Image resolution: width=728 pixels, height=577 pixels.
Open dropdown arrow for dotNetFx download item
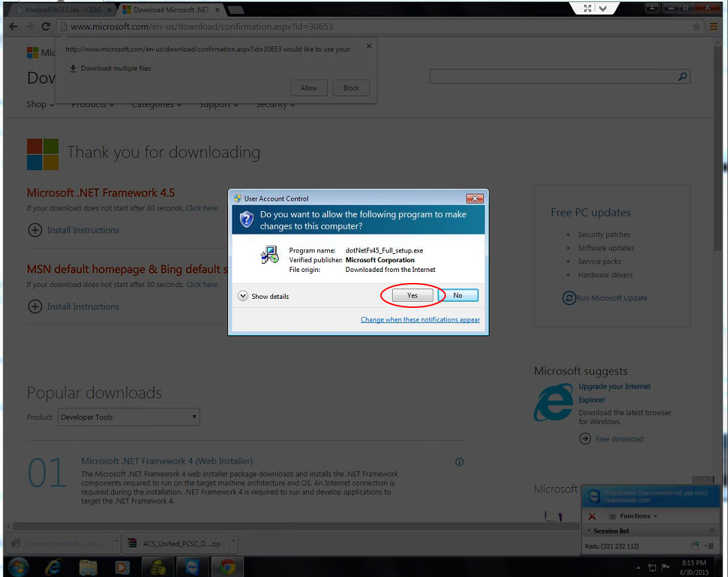coord(115,541)
